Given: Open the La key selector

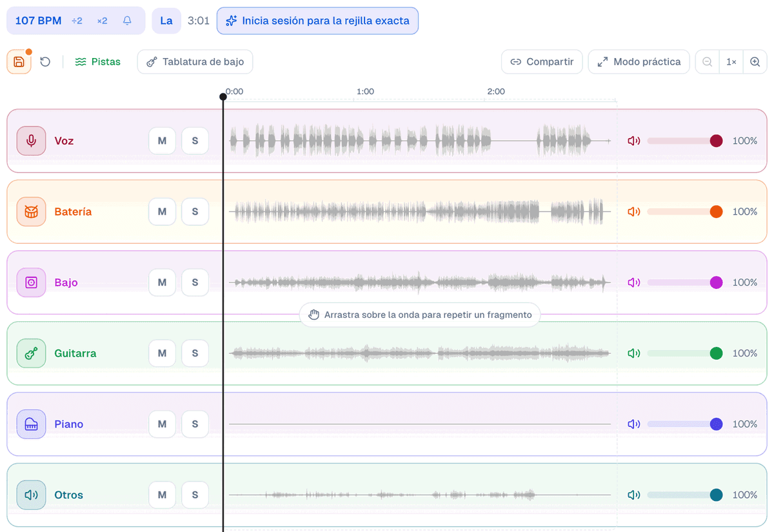Looking at the screenshot, I should (166, 21).
